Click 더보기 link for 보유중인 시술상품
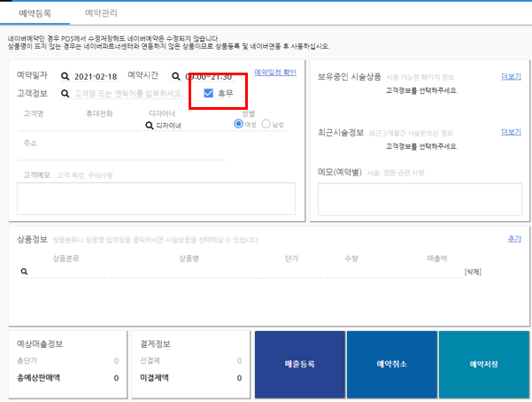This screenshot has width=532, height=402. pos(511,76)
